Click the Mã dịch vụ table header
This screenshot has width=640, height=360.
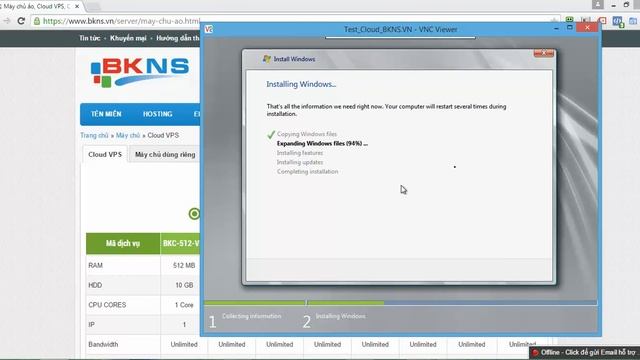(123, 244)
